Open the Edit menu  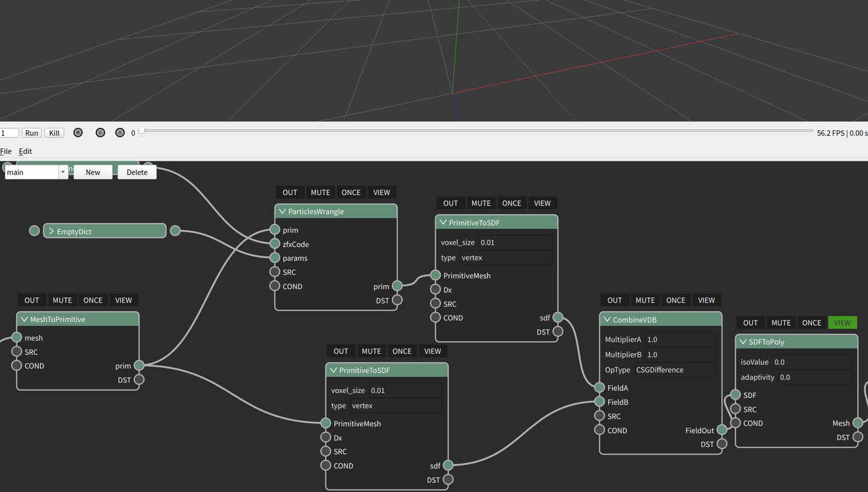coord(25,151)
